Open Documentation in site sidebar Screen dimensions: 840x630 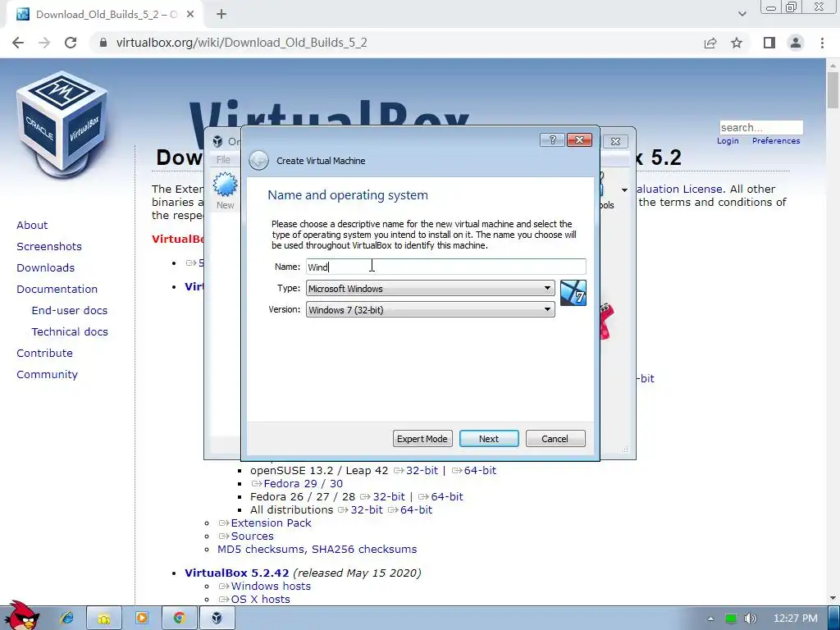pos(57,290)
